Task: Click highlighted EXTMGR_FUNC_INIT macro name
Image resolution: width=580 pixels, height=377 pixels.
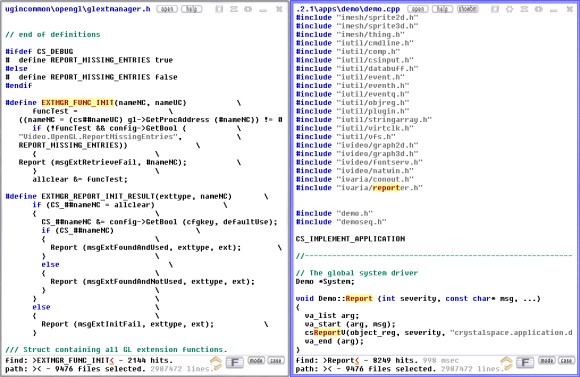Action: click(77, 102)
